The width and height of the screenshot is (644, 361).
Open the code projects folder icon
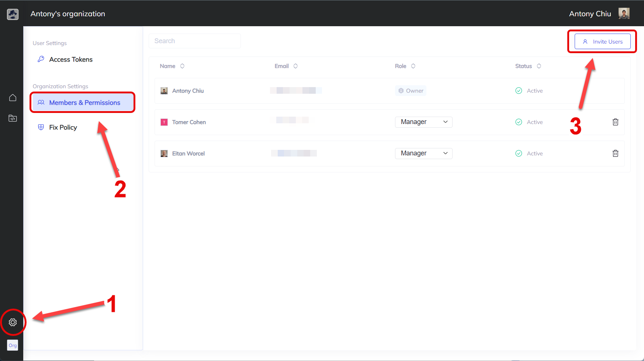pyautogui.click(x=13, y=118)
